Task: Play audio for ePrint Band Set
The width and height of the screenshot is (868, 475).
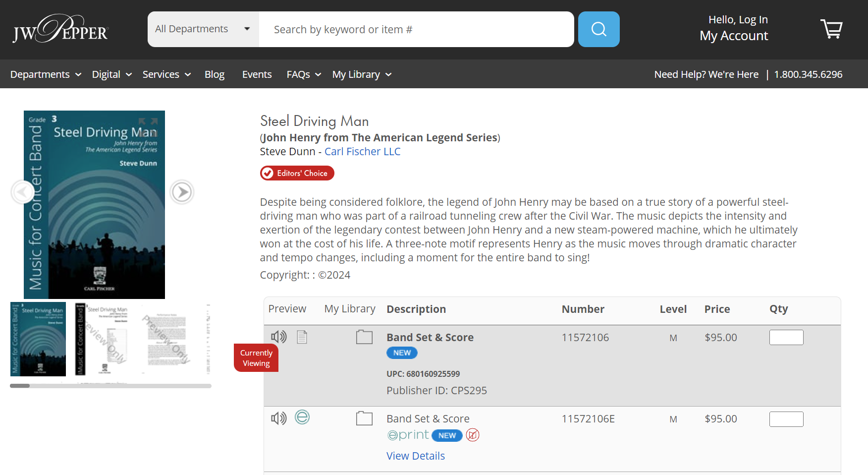Action: [x=278, y=418]
